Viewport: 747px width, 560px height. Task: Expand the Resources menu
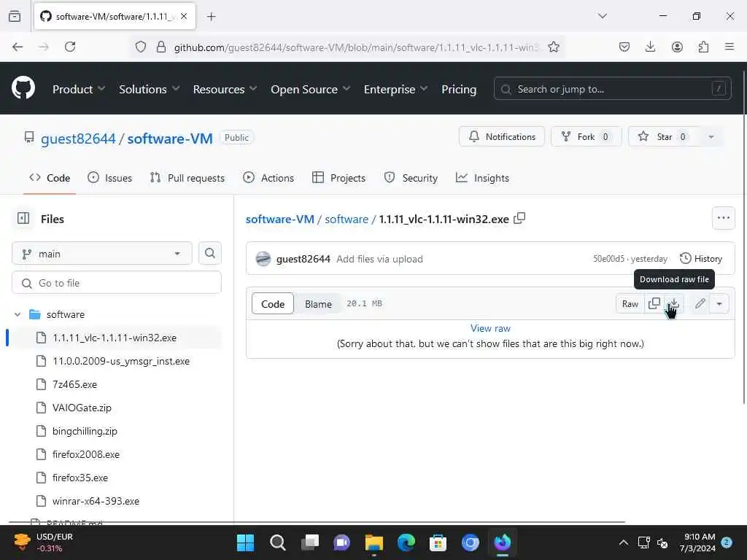click(225, 89)
